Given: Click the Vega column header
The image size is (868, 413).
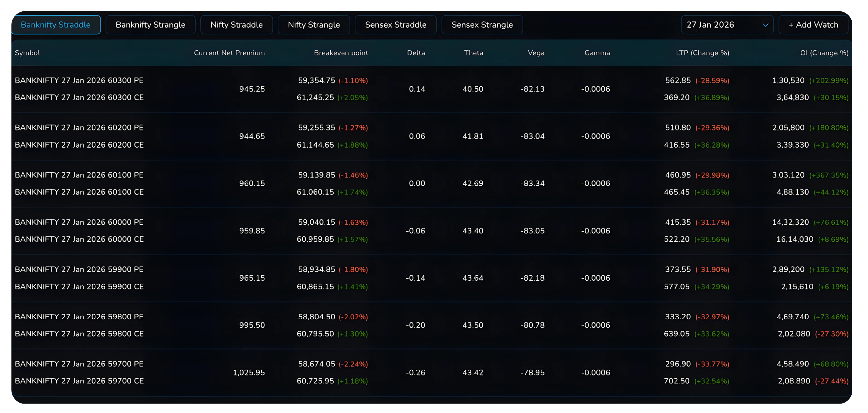Looking at the screenshot, I should [536, 53].
